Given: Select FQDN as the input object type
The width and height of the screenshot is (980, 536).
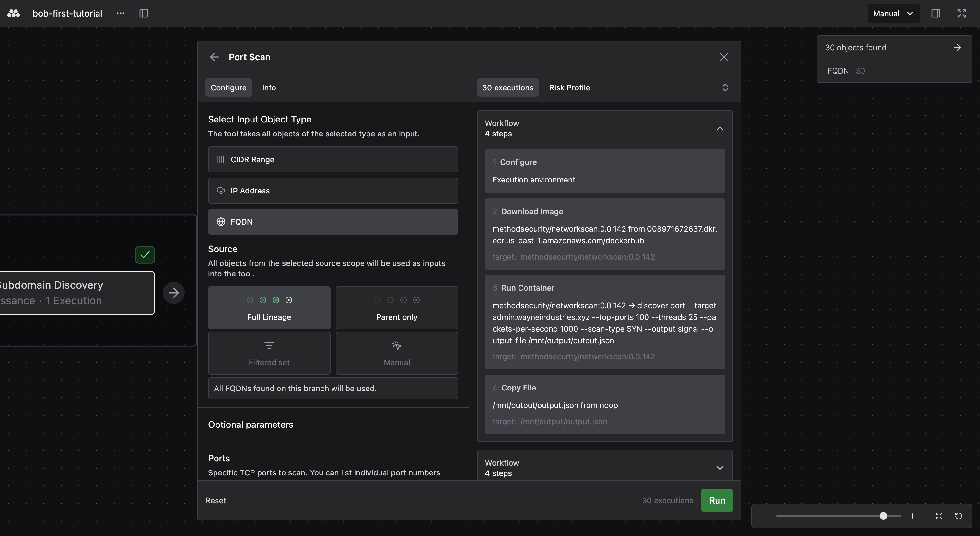Looking at the screenshot, I should click(333, 222).
